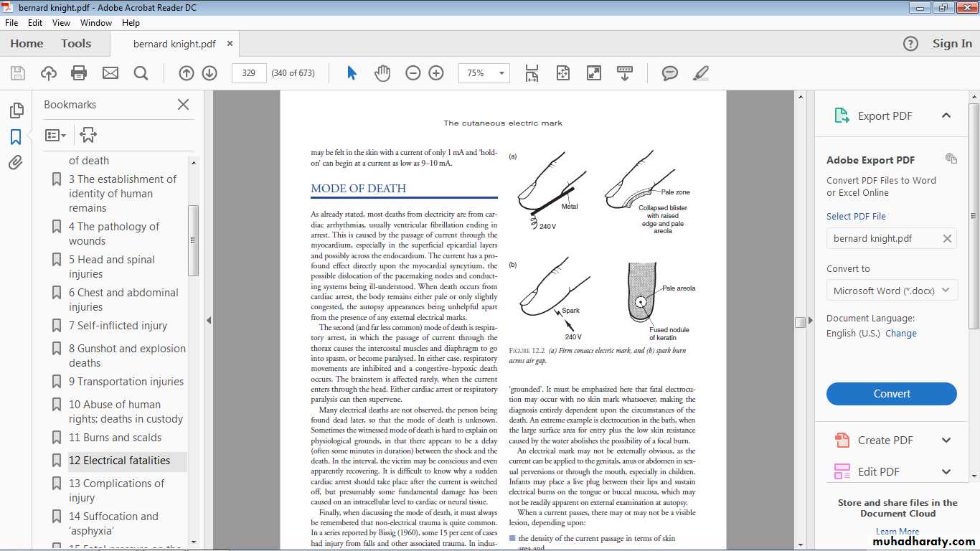Click the Print file icon
This screenshot has height=551, width=980.
coord(79,72)
